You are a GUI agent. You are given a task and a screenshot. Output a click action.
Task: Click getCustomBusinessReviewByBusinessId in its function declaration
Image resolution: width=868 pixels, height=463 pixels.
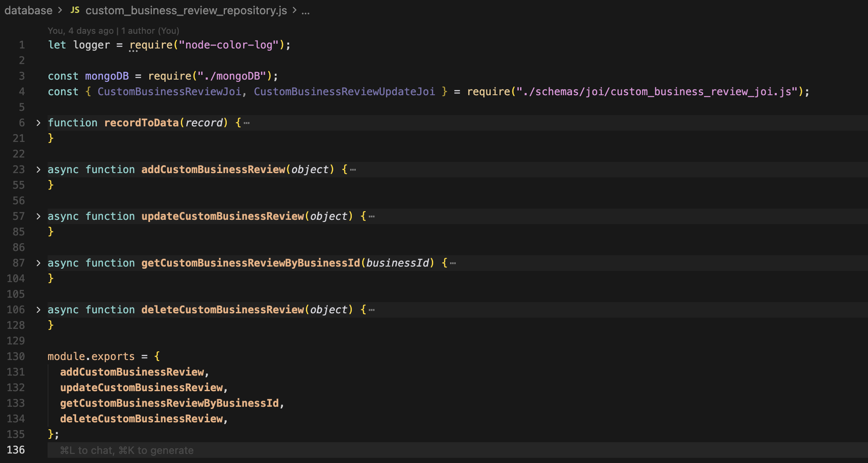(x=251, y=263)
